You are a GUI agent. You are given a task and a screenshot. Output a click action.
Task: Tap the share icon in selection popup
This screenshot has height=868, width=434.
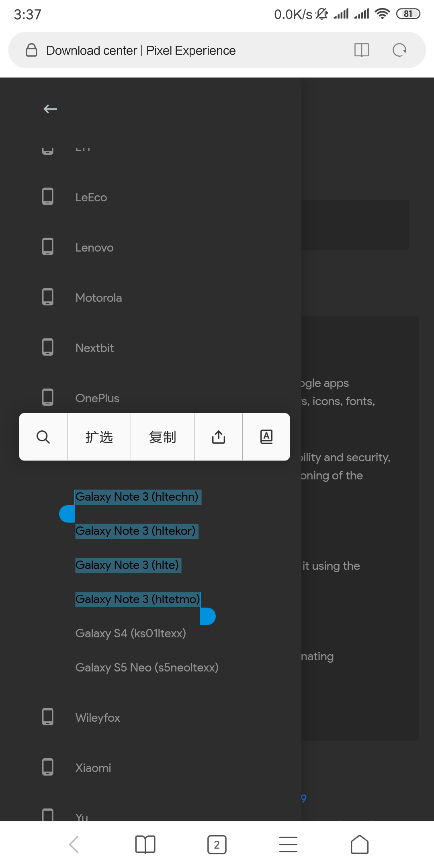click(219, 437)
